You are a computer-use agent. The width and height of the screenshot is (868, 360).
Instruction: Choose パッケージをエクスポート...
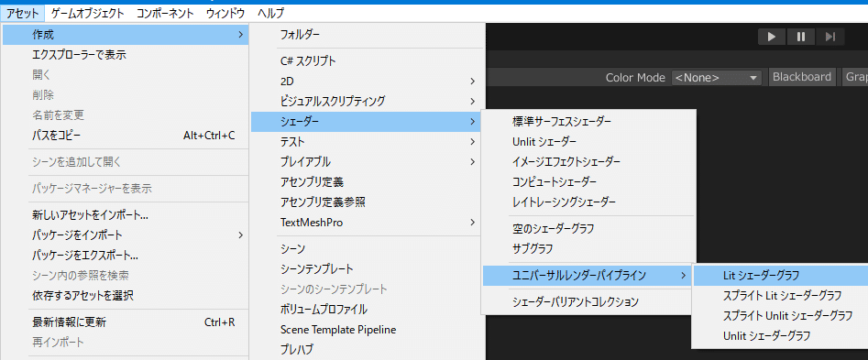coord(126,256)
